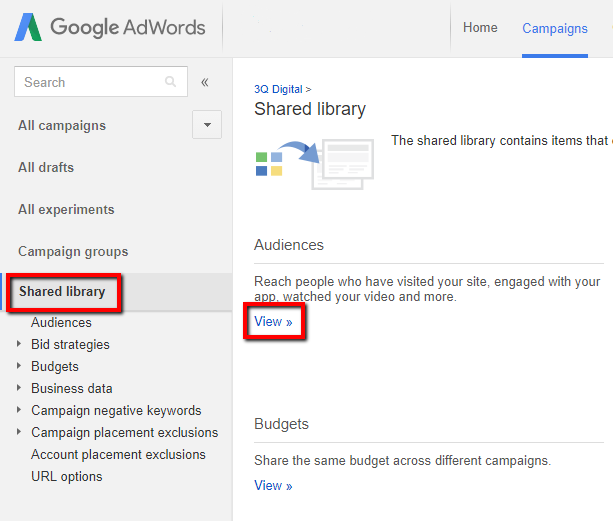The width and height of the screenshot is (613, 521).
Task: Expand Campaign placement exclusions arrow
Action: [x=18, y=432]
